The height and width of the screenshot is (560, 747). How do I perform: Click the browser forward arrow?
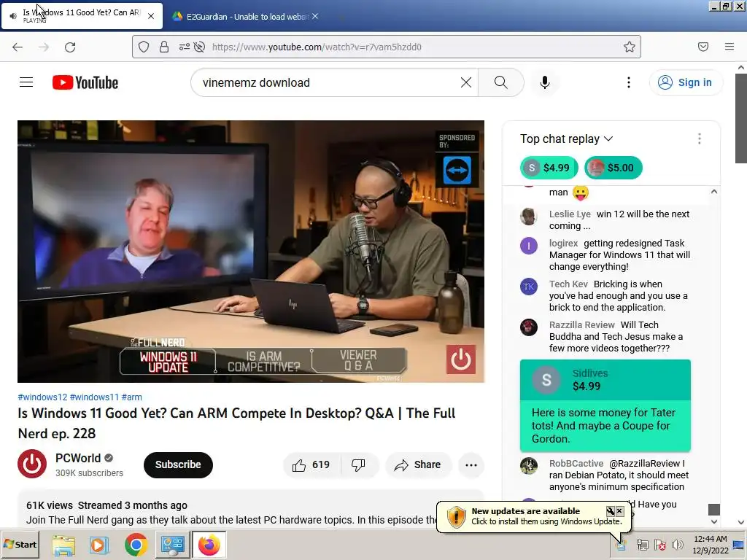click(x=44, y=47)
